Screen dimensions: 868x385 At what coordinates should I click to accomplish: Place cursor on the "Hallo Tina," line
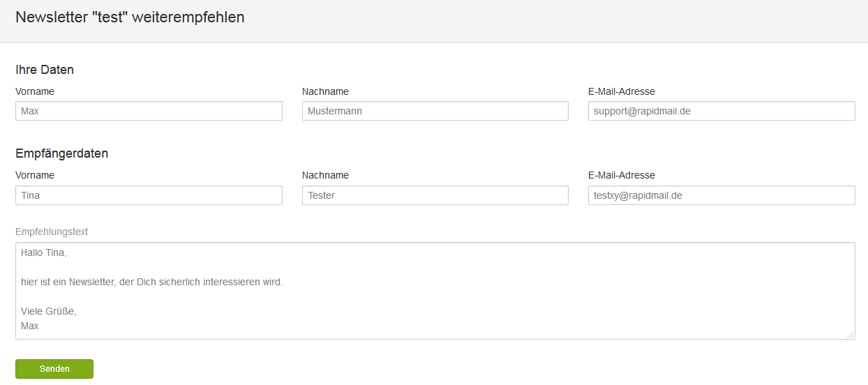pyautogui.click(x=43, y=252)
